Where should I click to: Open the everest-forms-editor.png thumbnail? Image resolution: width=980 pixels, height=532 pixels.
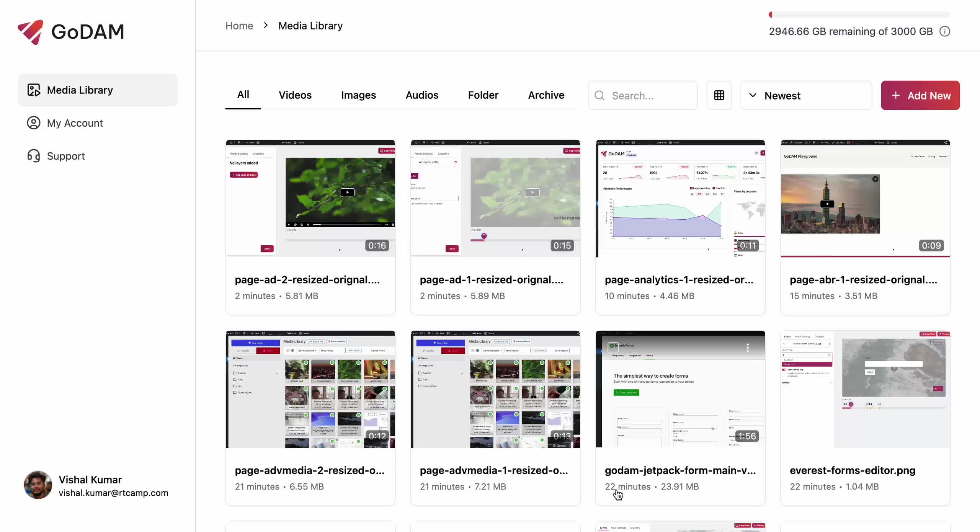tap(865, 388)
